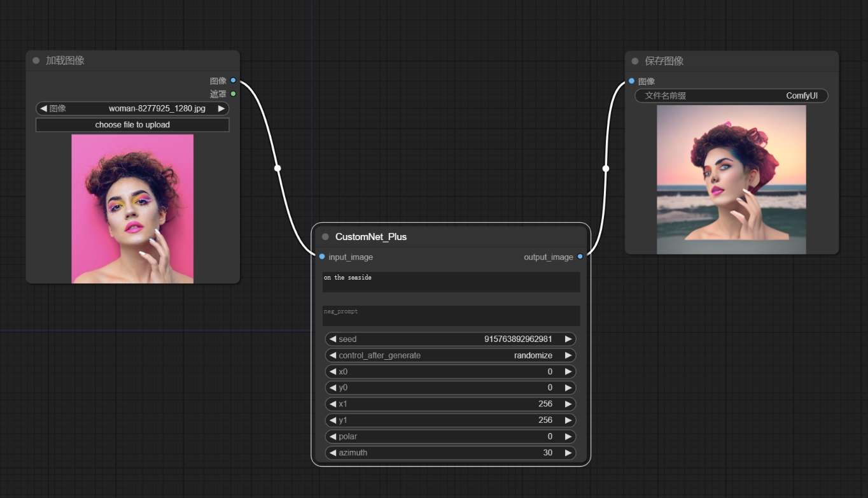The image size is (868, 498).
Task: Decrease seed with its left arrow
Action: pyautogui.click(x=333, y=339)
